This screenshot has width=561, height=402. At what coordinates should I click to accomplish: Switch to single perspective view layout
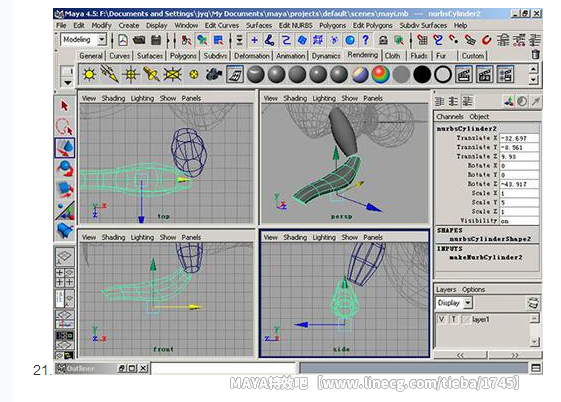coord(64,256)
